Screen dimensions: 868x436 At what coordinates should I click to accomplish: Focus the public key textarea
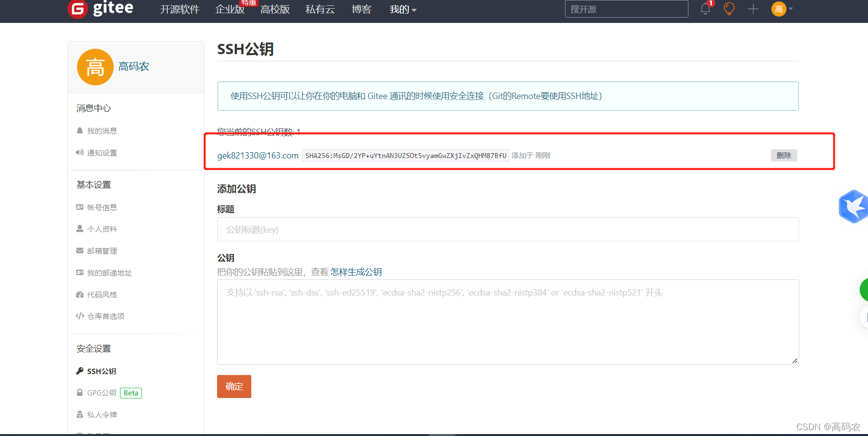click(x=508, y=322)
